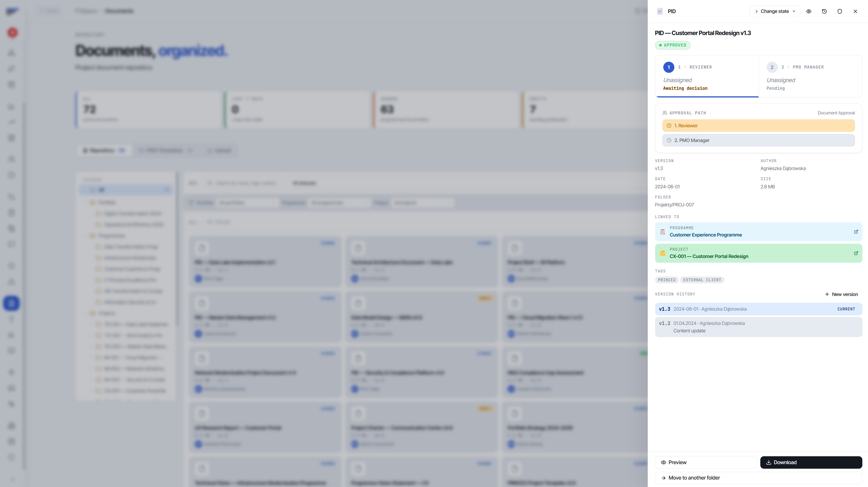Close the PID details panel
Image resolution: width=868 pixels, height=487 pixels.
(x=855, y=11)
